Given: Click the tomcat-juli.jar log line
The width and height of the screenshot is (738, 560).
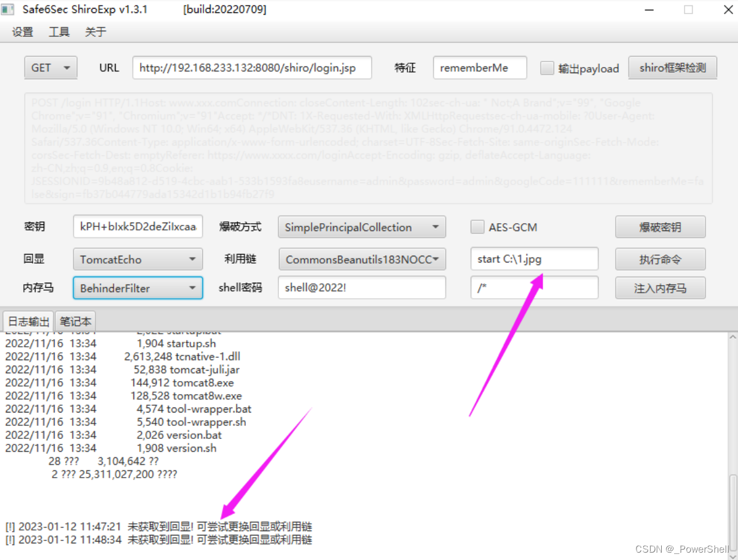Looking at the screenshot, I should point(122,369).
